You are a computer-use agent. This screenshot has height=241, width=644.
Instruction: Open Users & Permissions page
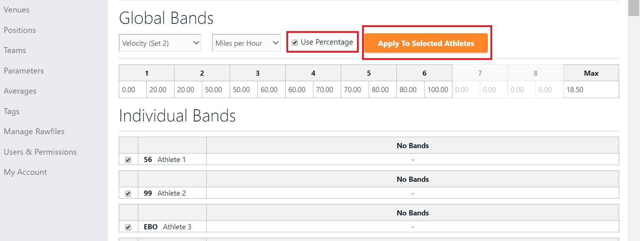(x=40, y=152)
